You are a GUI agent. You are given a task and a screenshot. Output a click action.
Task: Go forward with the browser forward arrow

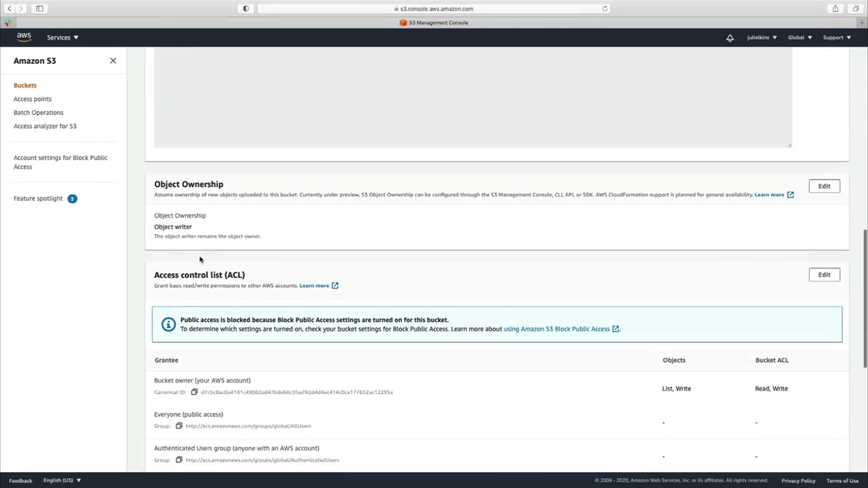click(x=22, y=8)
